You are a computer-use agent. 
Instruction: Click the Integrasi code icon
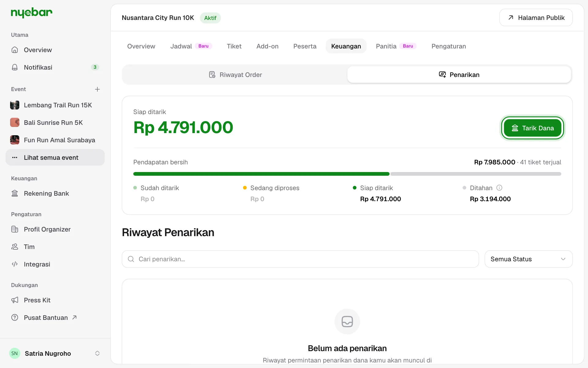[15, 264]
